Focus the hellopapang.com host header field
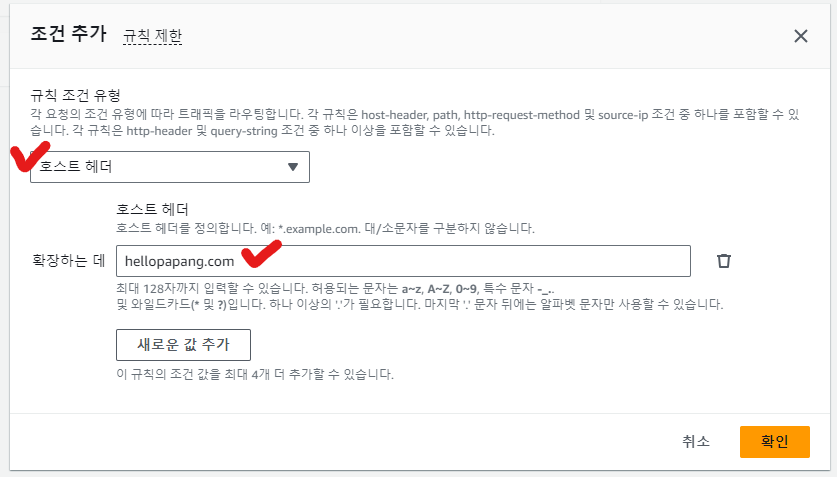The image size is (837, 477). (x=403, y=261)
